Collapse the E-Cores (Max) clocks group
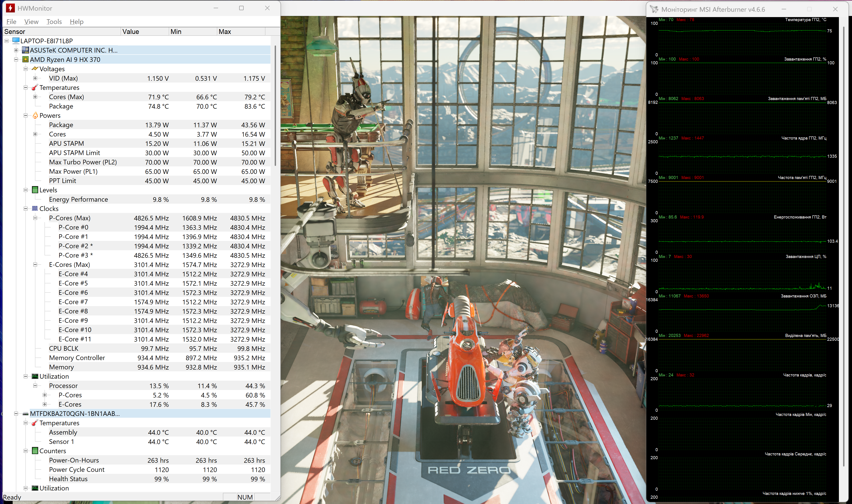Viewport: 852px width, 504px height. coord(35,265)
